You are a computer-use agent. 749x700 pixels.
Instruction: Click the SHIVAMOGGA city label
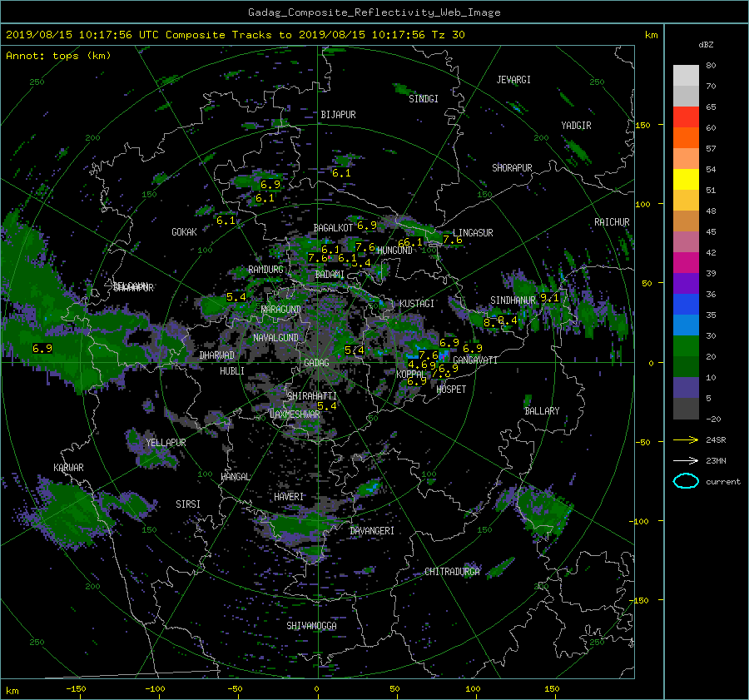(x=311, y=626)
